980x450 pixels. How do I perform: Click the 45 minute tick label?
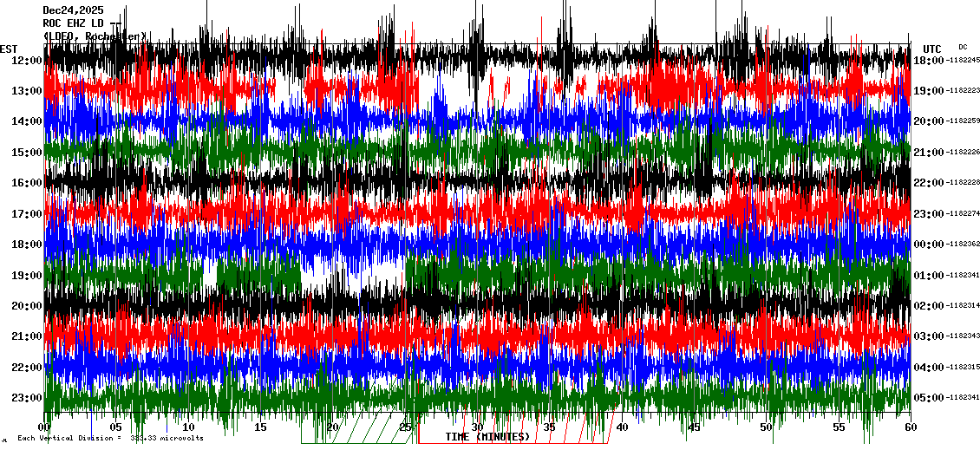[694, 427]
